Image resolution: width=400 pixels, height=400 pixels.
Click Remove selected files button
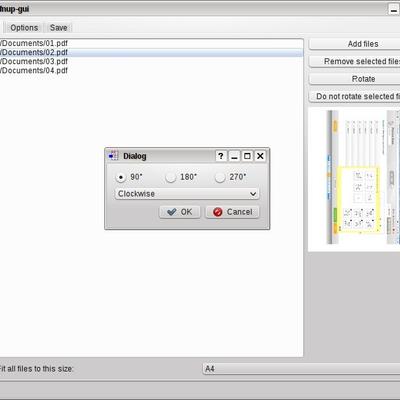pos(355,61)
